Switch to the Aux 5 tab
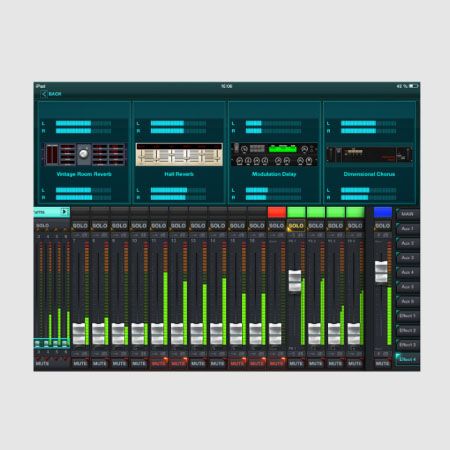Viewport: 450px width, 450px height. click(408, 287)
